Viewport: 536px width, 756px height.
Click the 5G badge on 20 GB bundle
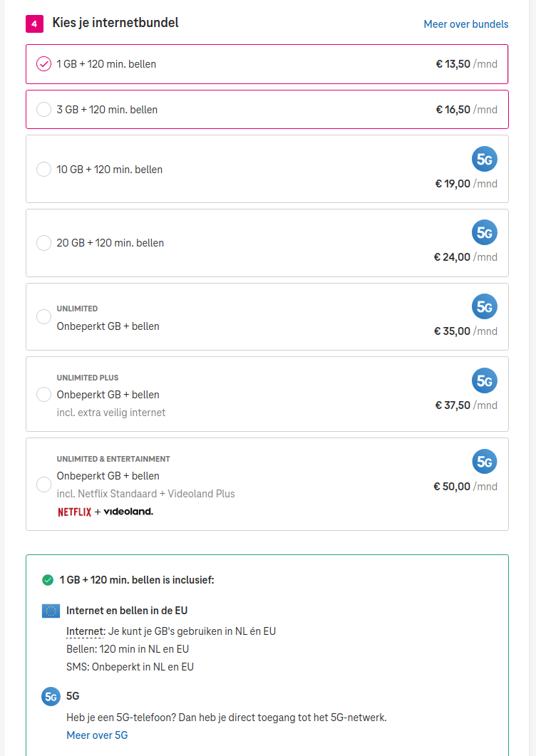point(485,232)
